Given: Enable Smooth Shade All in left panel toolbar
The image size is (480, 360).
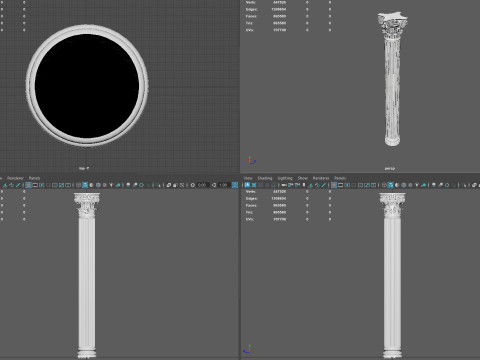Looking at the screenshot, I should point(85,185).
